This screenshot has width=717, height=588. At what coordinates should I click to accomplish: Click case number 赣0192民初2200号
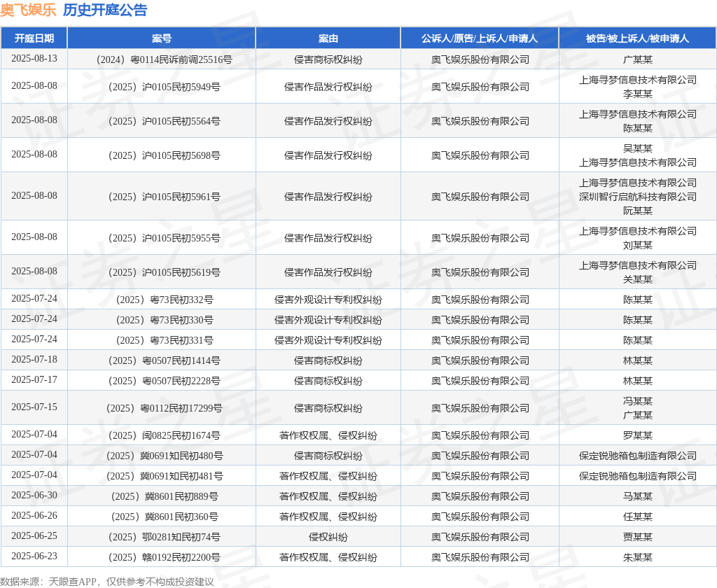point(181,557)
